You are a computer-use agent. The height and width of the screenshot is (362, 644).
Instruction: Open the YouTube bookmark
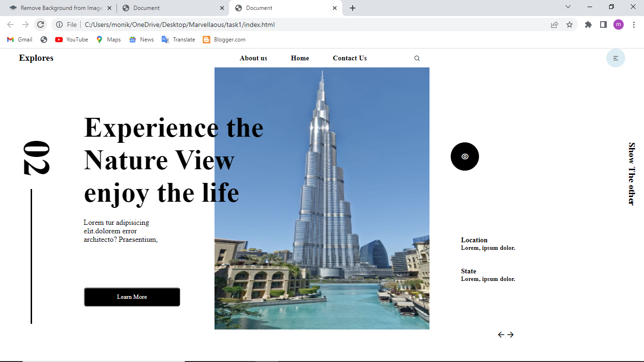72,40
